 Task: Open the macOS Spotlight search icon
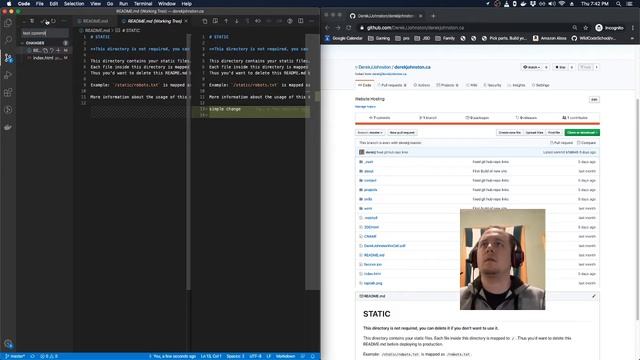[618, 4]
